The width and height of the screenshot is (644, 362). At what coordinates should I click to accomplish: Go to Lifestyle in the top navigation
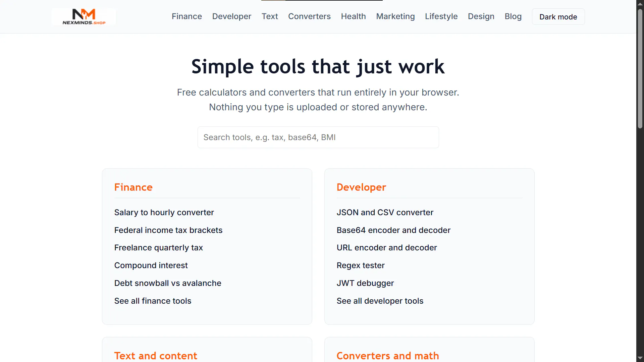(x=441, y=16)
